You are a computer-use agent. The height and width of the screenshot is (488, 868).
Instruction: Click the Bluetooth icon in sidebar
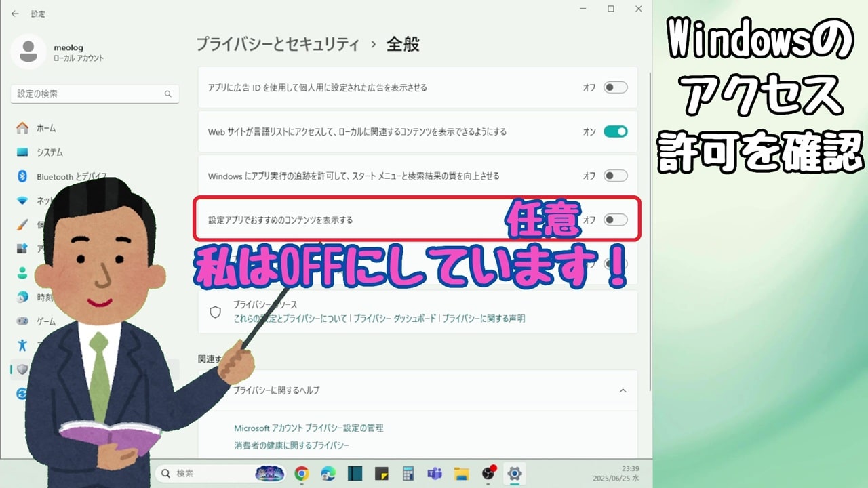(x=22, y=176)
